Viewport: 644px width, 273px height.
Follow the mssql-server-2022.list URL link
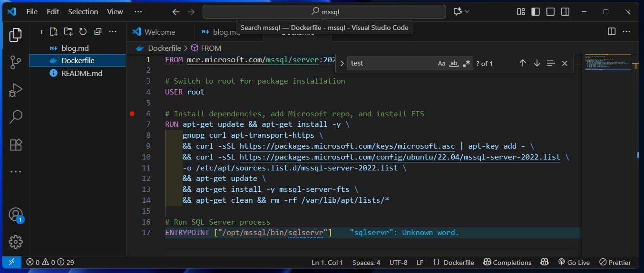point(400,157)
